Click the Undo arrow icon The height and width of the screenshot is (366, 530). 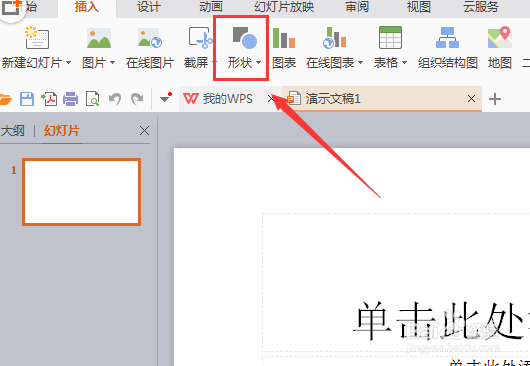coord(115,99)
